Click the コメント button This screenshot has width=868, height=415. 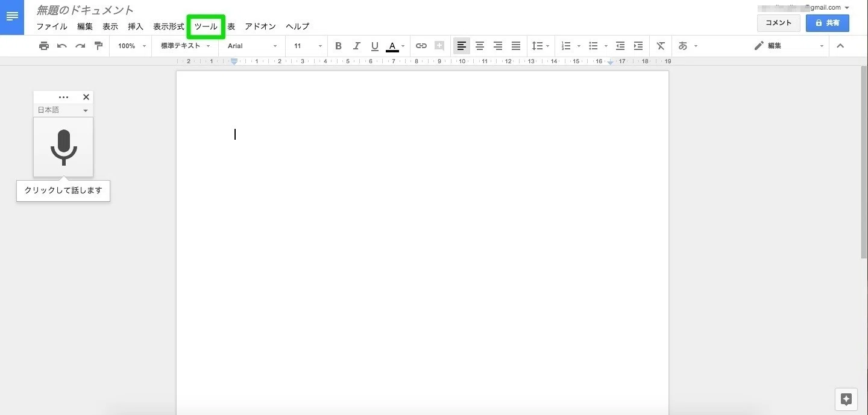point(778,23)
